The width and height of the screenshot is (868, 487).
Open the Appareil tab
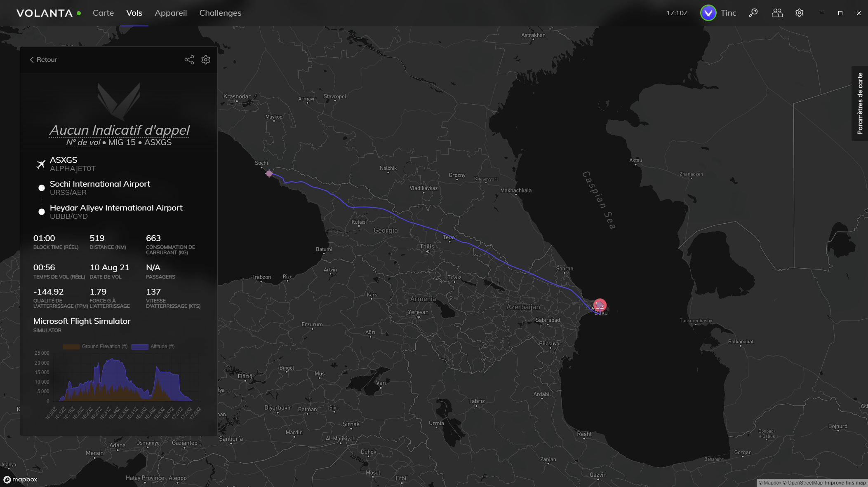(x=171, y=13)
